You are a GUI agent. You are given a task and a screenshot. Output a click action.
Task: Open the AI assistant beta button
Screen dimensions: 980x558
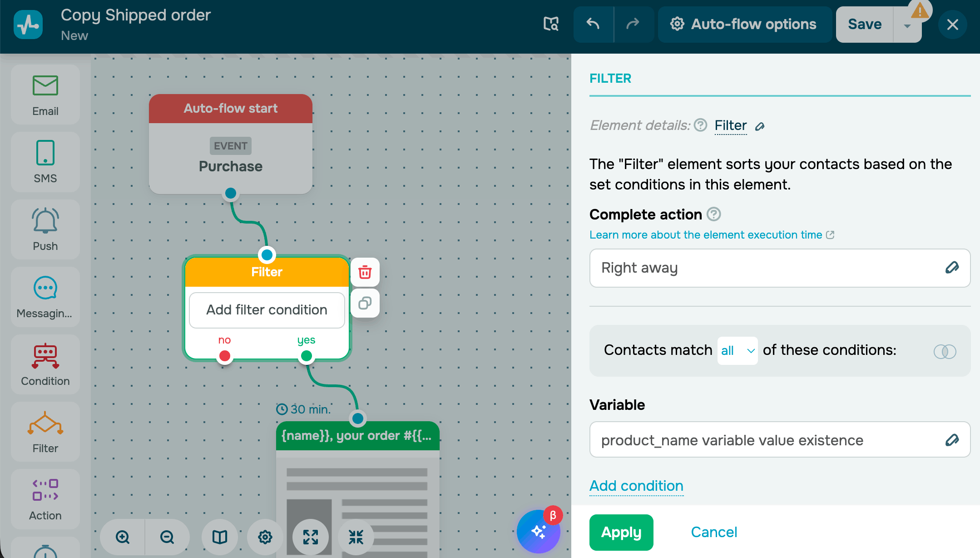click(x=539, y=531)
